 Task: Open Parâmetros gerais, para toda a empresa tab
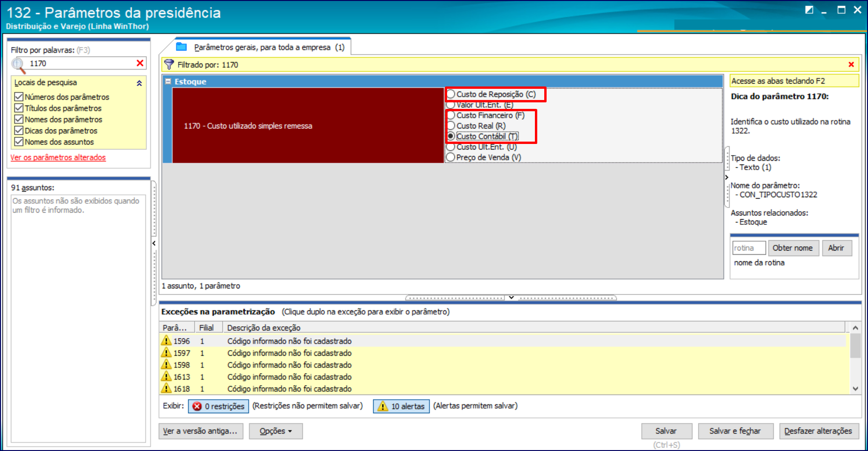263,47
